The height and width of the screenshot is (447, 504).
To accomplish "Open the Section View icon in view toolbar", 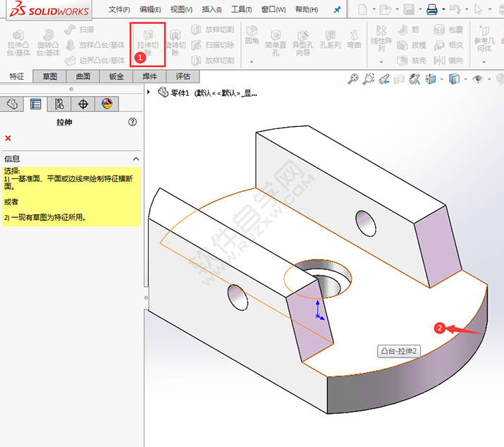I will pos(399,79).
